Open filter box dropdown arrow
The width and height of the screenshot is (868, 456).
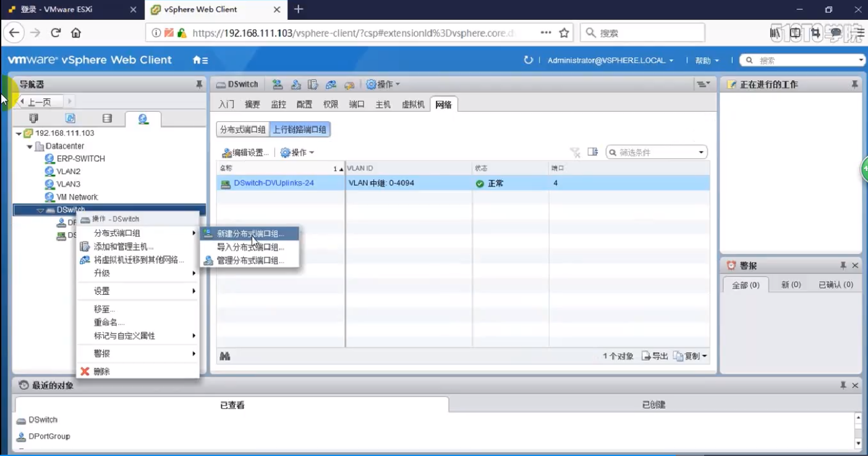pyautogui.click(x=701, y=153)
